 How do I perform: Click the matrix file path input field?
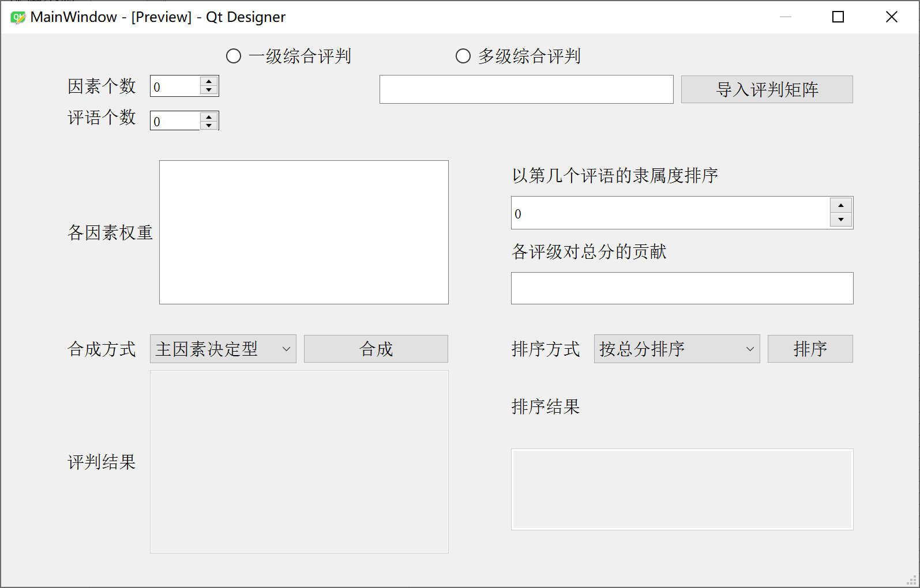tap(526, 89)
